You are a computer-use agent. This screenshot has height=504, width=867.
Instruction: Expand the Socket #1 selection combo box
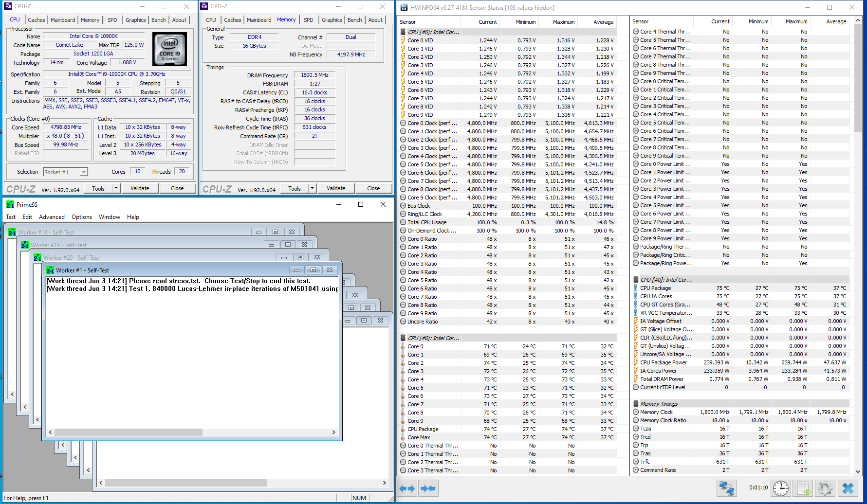click(x=84, y=172)
